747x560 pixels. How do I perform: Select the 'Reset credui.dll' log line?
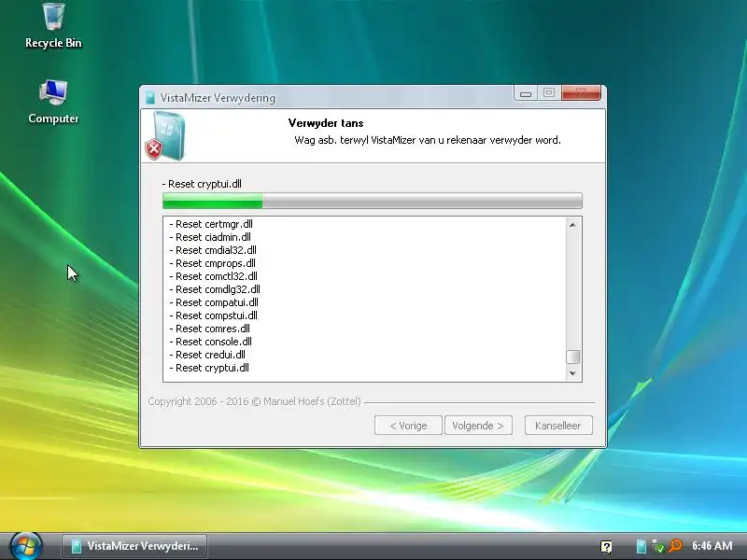pos(207,355)
